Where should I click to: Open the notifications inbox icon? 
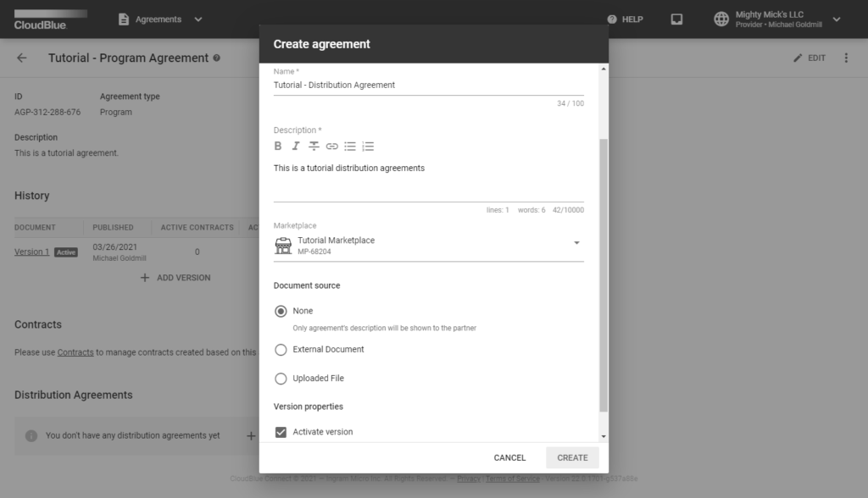point(676,19)
